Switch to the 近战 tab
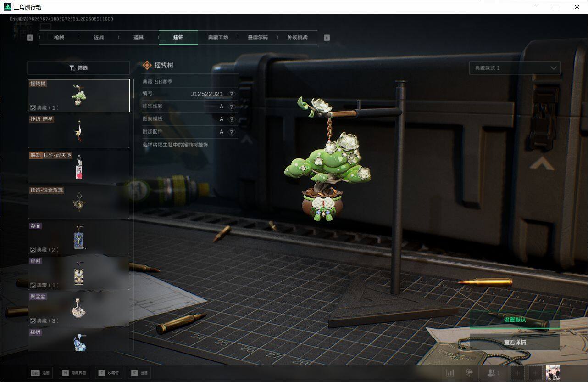Image resolution: width=588 pixels, height=382 pixels. tap(99, 38)
